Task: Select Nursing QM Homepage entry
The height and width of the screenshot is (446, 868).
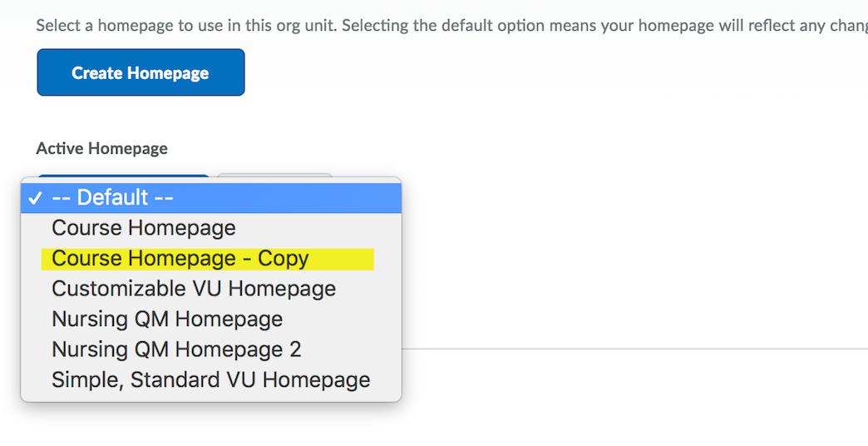Action: point(167,319)
